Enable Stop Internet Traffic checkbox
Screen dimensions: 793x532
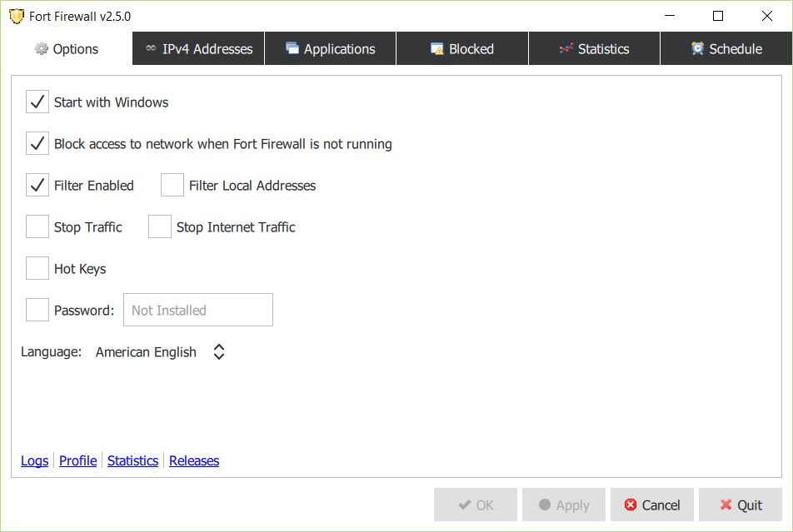point(160,227)
